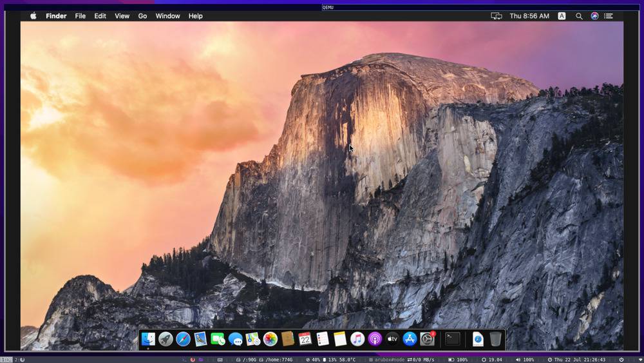Click the volume 100% indicator
644x363 pixels.
pos(525,360)
